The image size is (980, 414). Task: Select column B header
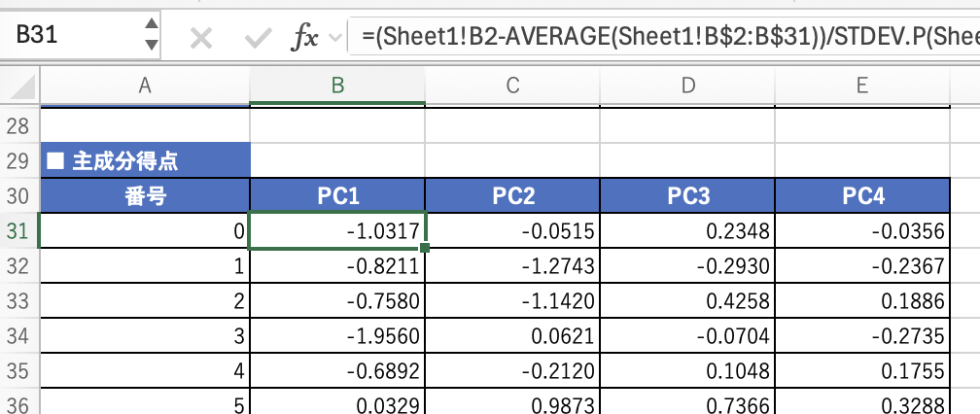pyautogui.click(x=337, y=86)
